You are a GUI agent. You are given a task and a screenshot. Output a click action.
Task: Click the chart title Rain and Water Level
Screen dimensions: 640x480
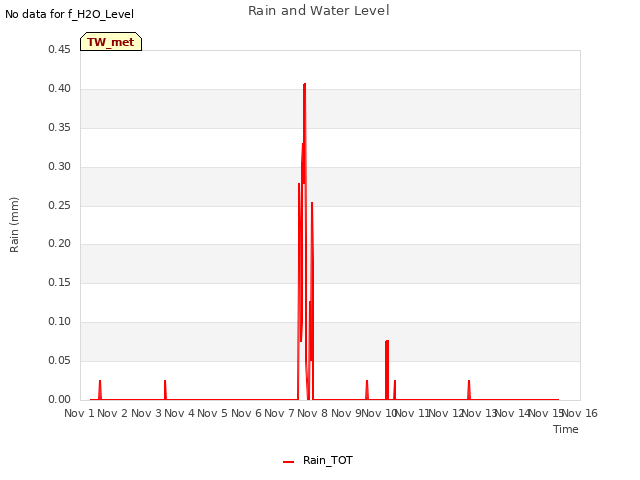(318, 10)
